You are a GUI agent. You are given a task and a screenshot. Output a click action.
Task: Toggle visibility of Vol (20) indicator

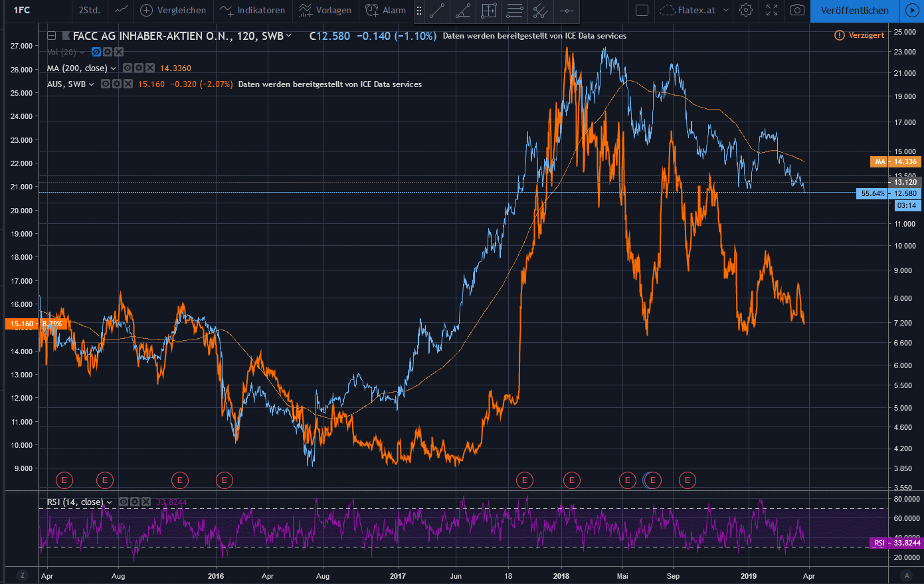[x=96, y=52]
